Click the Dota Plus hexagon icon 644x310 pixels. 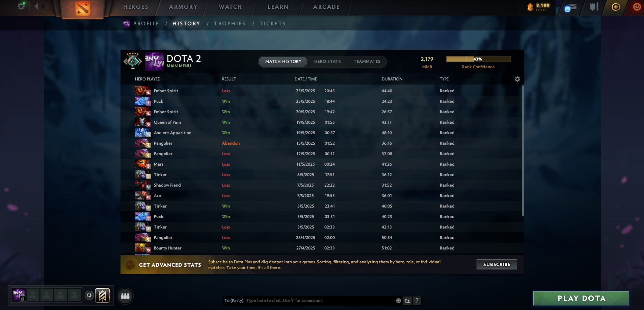point(616,7)
